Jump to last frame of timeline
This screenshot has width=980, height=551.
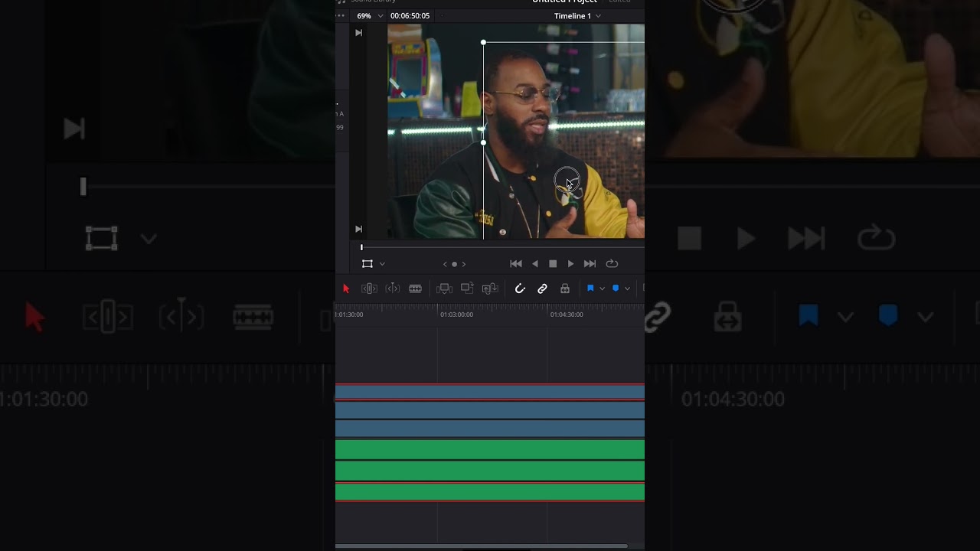click(x=590, y=263)
